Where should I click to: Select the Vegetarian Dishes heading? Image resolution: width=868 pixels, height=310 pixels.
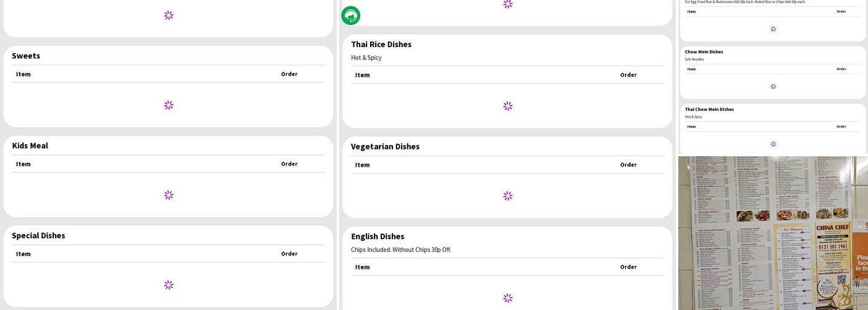pyautogui.click(x=385, y=147)
